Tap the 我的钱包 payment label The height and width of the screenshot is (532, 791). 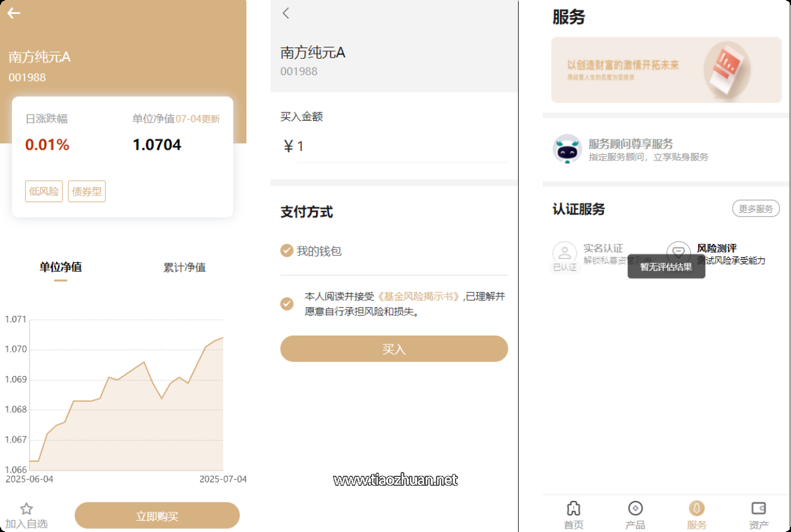(319, 251)
